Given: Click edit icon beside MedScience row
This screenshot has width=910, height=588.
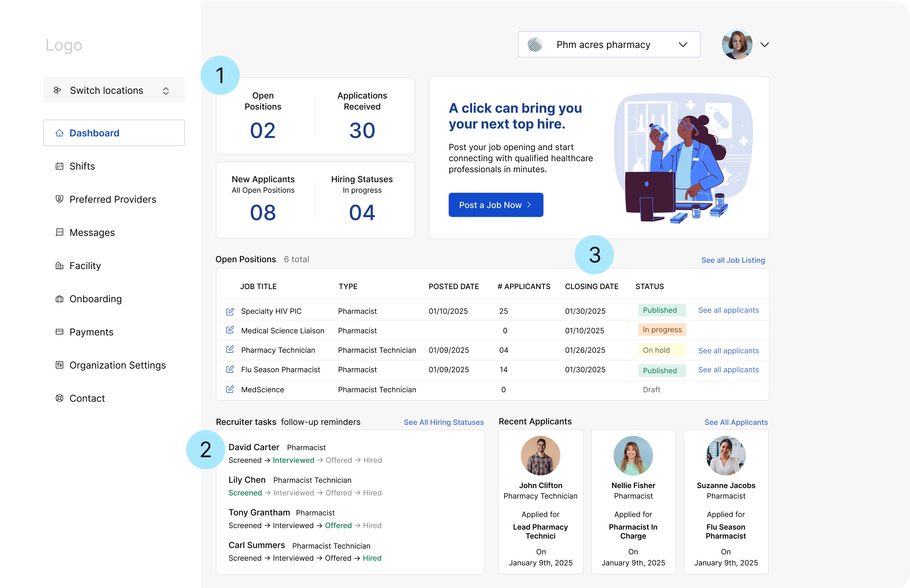Looking at the screenshot, I should (x=230, y=389).
